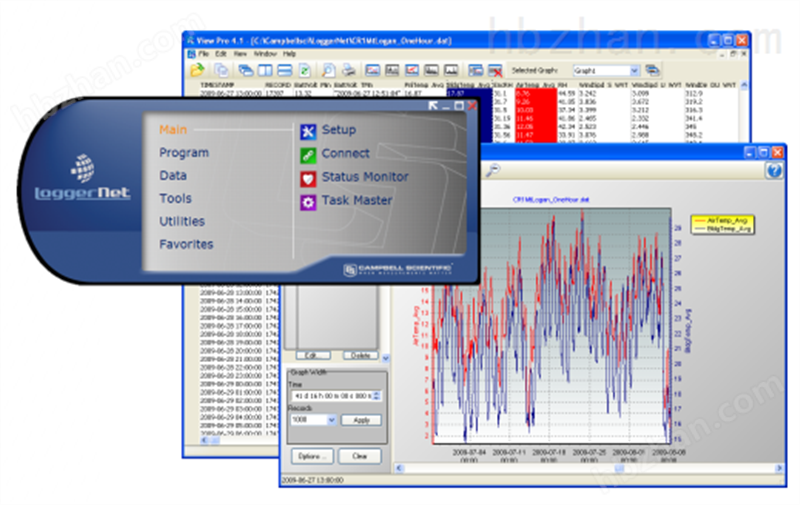This screenshot has width=800, height=505.
Task: Click the magnifier icon in graph window
Action: click(x=493, y=171)
